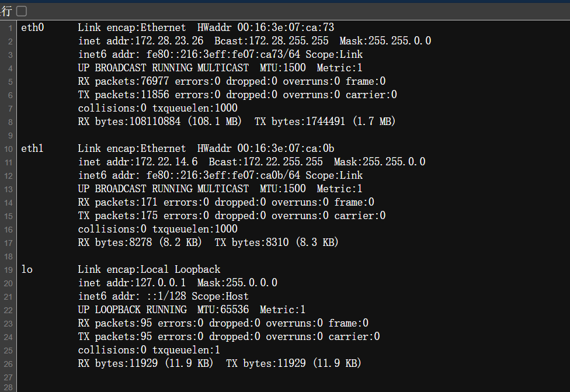
Task: Click the Mask:255.0.0.0 text
Action: [x=237, y=283]
